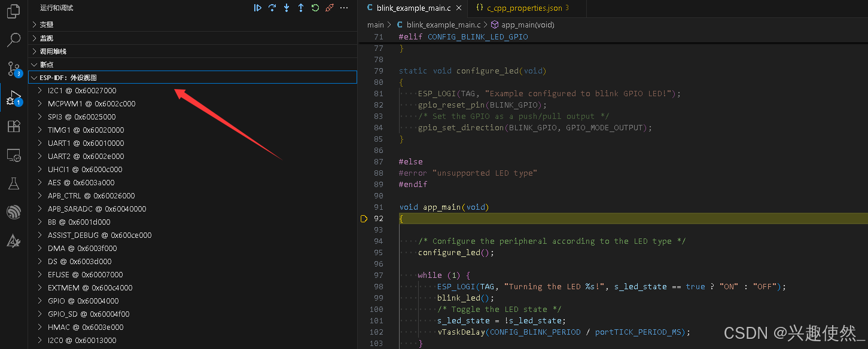Click the Disconnect debug plug icon
Screen dimensions: 868x349
(x=330, y=8)
